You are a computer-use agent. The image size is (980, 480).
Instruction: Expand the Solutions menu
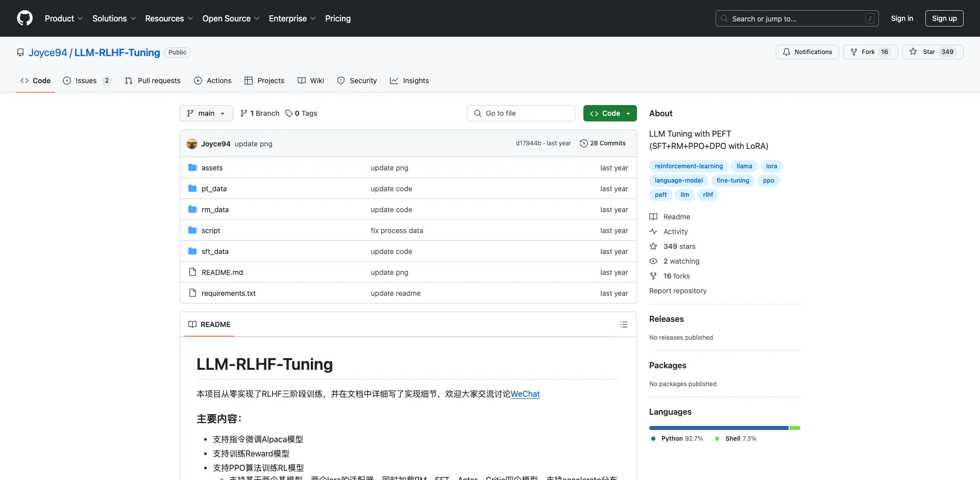pos(114,18)
